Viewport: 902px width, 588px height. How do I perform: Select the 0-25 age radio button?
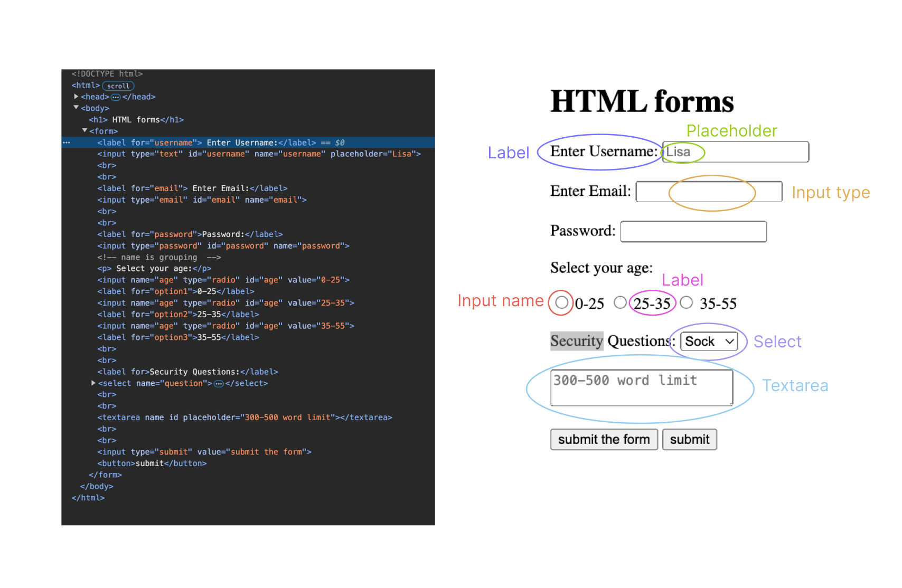(x=561, y=302)
